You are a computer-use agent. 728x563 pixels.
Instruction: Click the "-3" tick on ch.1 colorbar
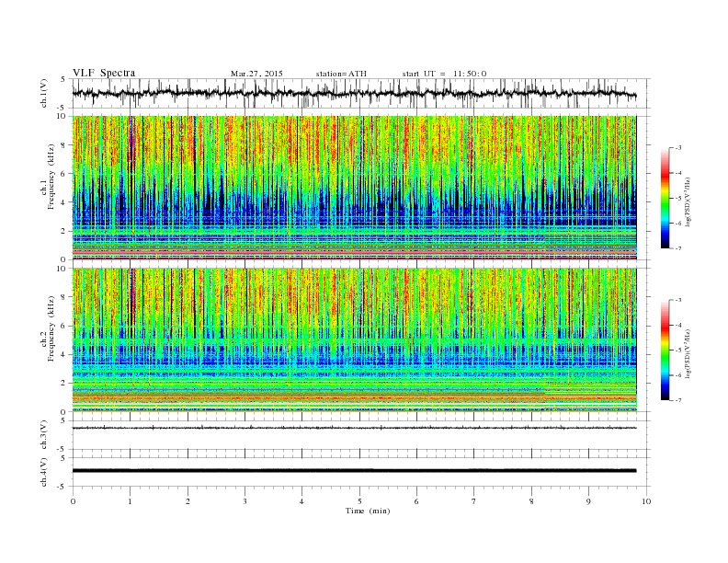677,148
